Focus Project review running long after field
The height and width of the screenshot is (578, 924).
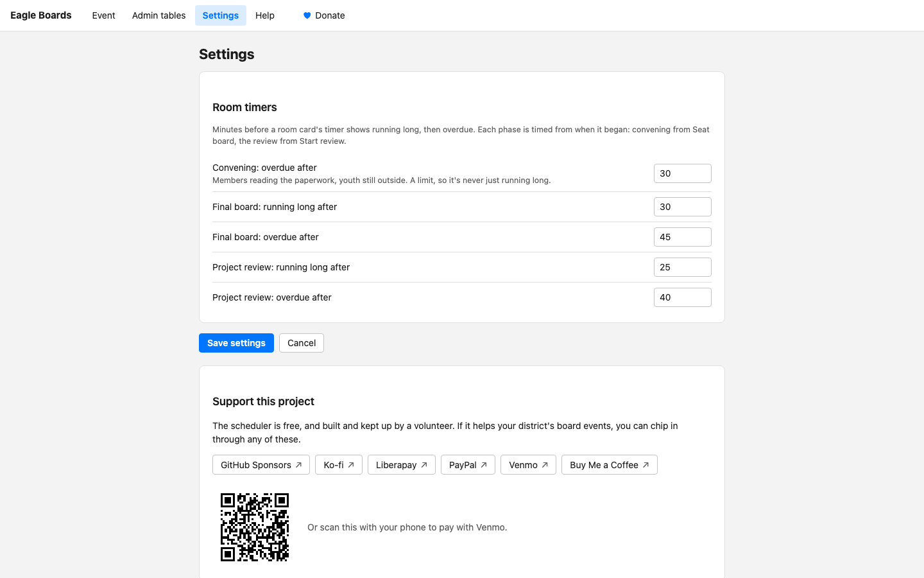click(683, 267)
